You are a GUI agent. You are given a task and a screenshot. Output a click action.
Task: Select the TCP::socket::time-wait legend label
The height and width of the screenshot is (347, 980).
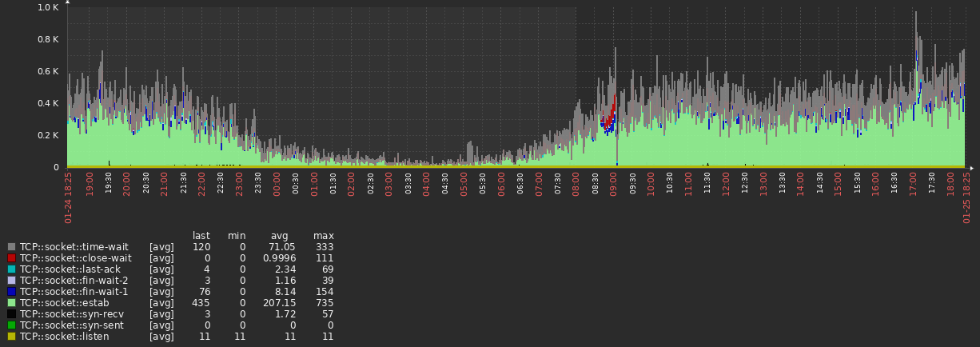point(74,247)
